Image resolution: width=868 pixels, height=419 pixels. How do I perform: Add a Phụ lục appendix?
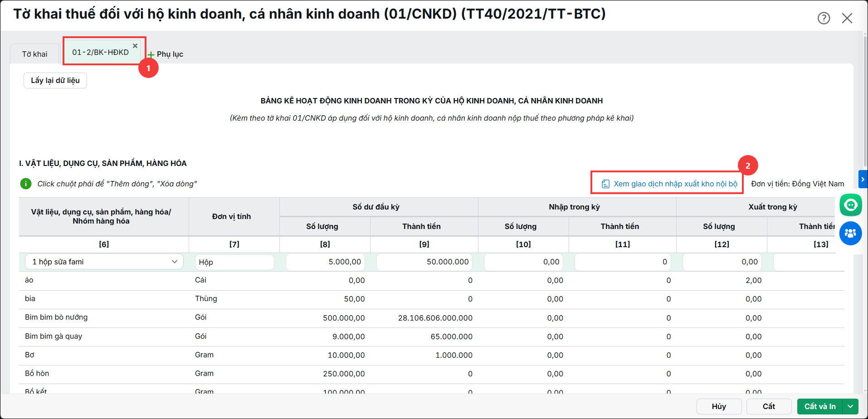point(166,54)
